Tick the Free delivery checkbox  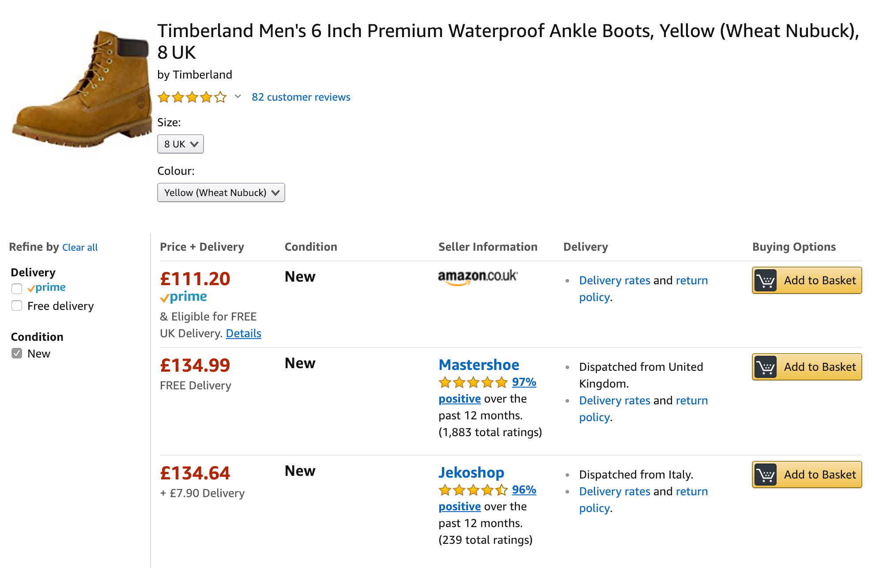coord(17,306)
